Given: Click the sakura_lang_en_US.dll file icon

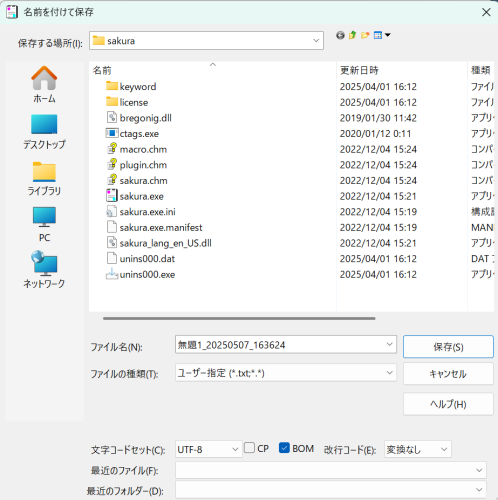Looking at the screenshot, I should click(x=112, y=243).
